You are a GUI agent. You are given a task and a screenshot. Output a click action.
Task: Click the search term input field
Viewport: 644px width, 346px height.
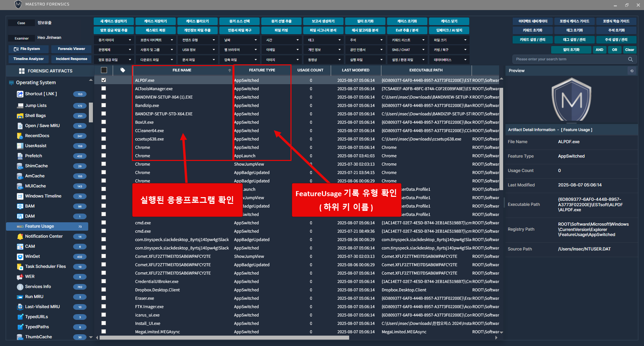point(570,59)
